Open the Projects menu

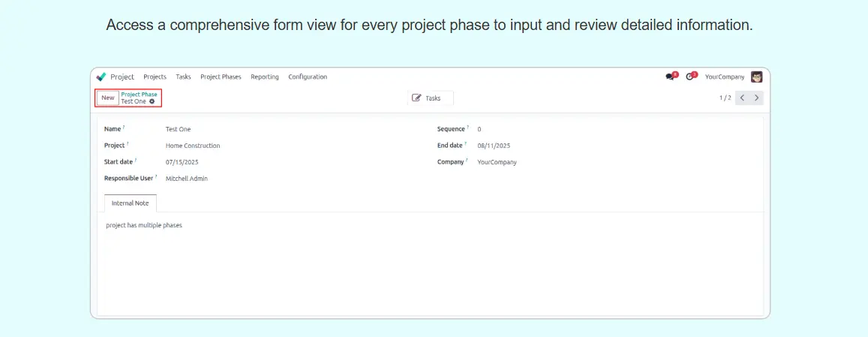point(155,77)
